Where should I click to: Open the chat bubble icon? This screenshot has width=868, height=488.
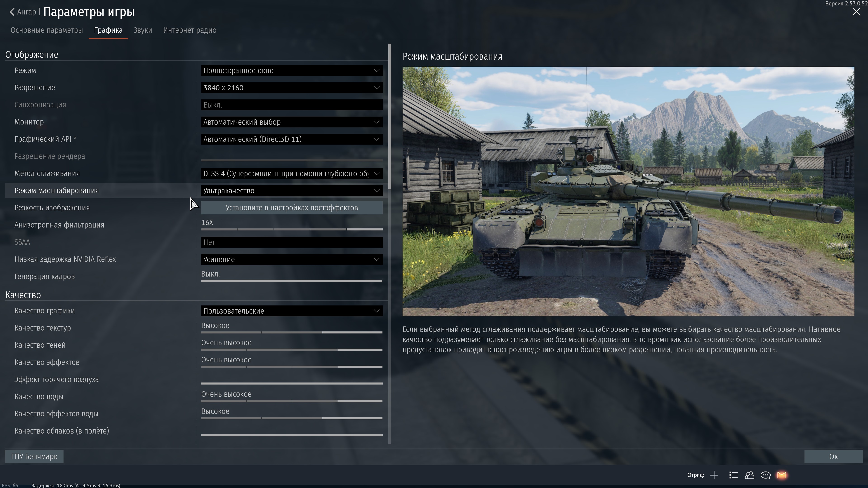coord(766,475)
